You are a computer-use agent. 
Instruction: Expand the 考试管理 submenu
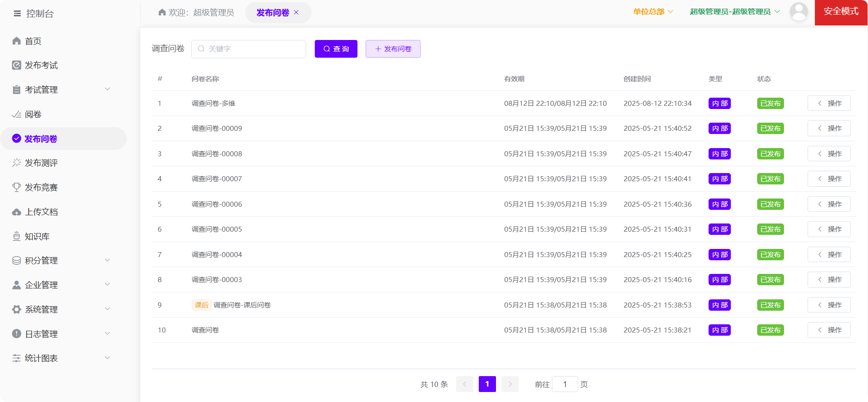point(108,89)
